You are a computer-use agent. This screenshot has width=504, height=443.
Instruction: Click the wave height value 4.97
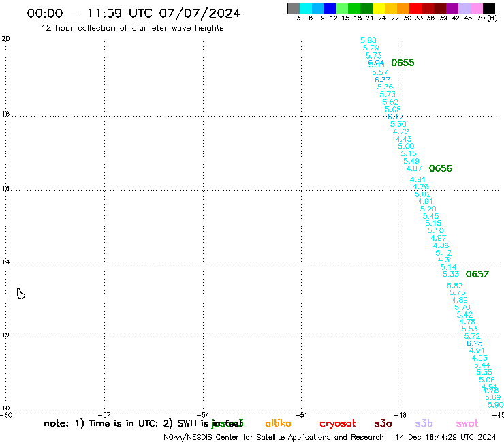tap(439, 238)
